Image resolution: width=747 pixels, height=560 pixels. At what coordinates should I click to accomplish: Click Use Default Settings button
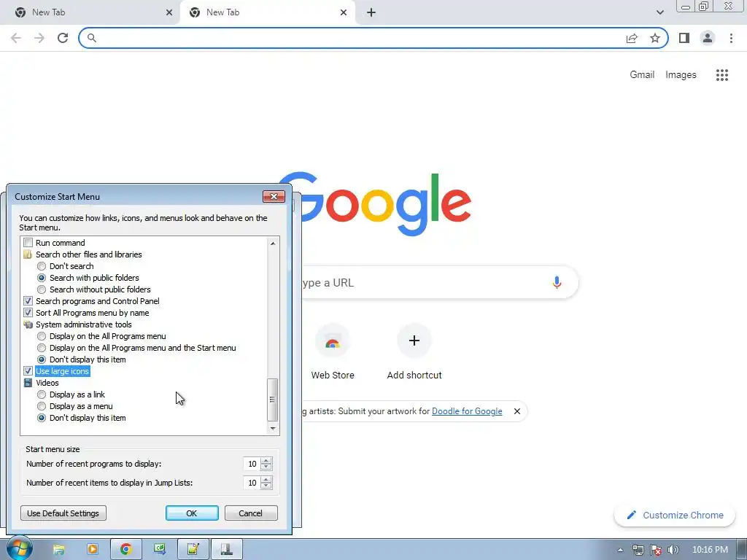tap(63, 513)
